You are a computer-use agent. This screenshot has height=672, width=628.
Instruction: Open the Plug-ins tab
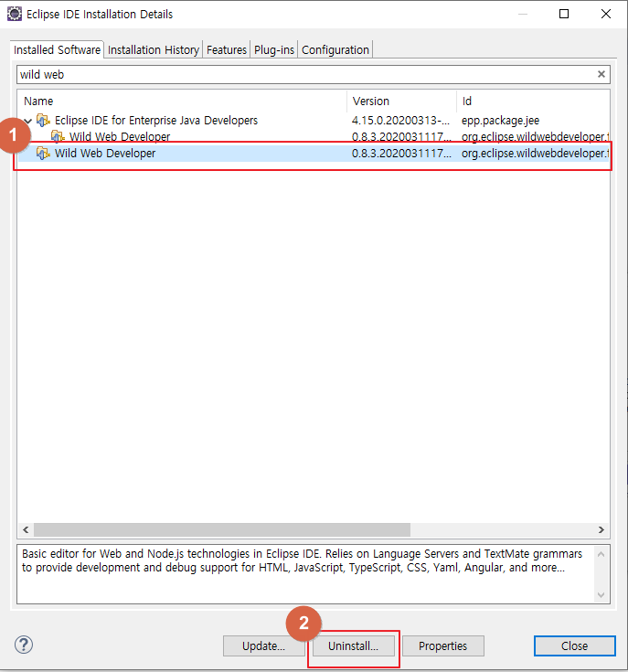pos(274,49)
